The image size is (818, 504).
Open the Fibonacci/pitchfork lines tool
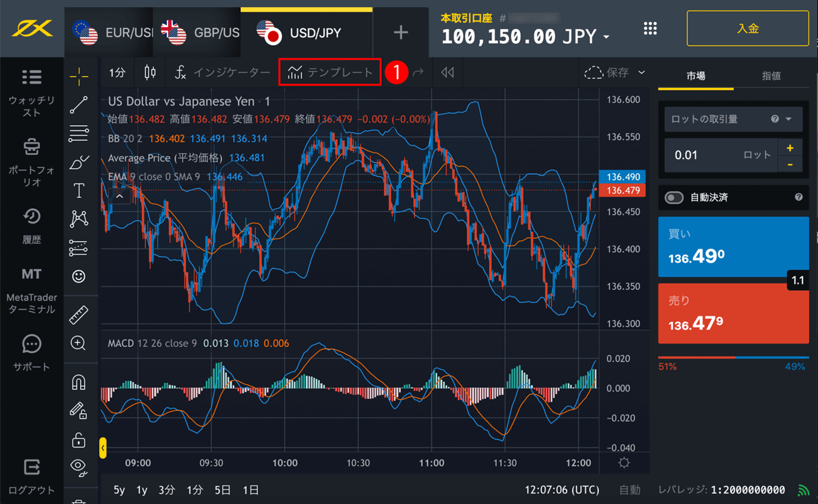78,133
